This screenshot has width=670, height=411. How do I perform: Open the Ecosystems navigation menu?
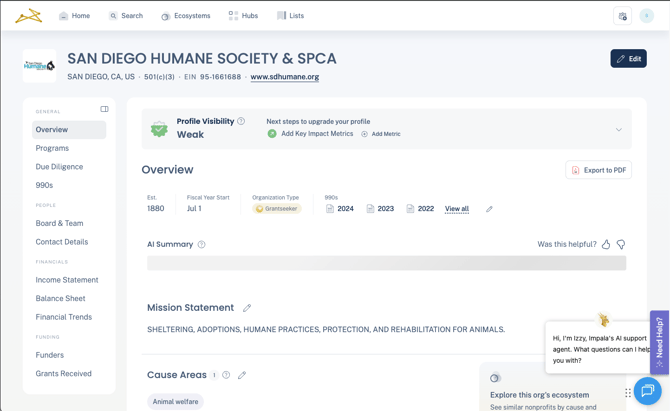(186, 16)
